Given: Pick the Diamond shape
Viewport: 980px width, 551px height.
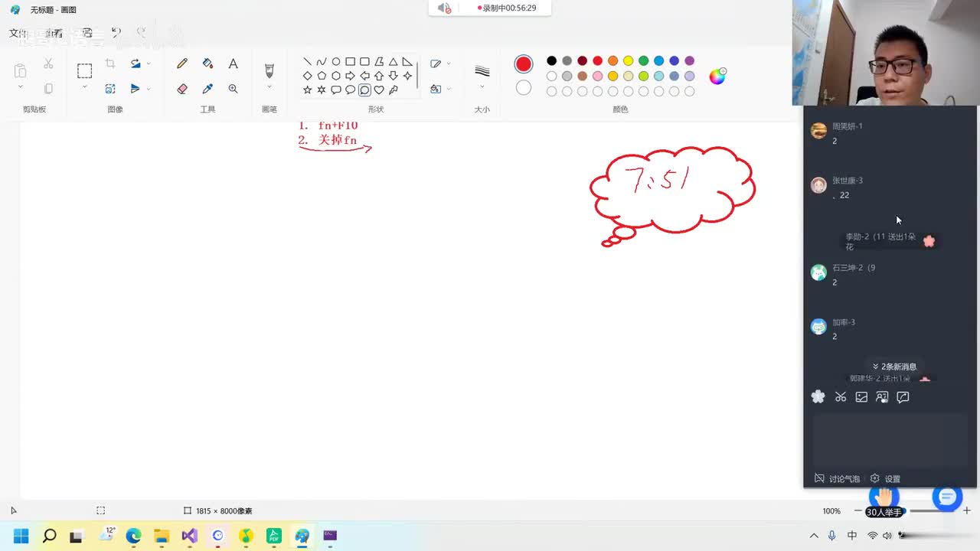Looking at the screenshot, I should [307, 76].
